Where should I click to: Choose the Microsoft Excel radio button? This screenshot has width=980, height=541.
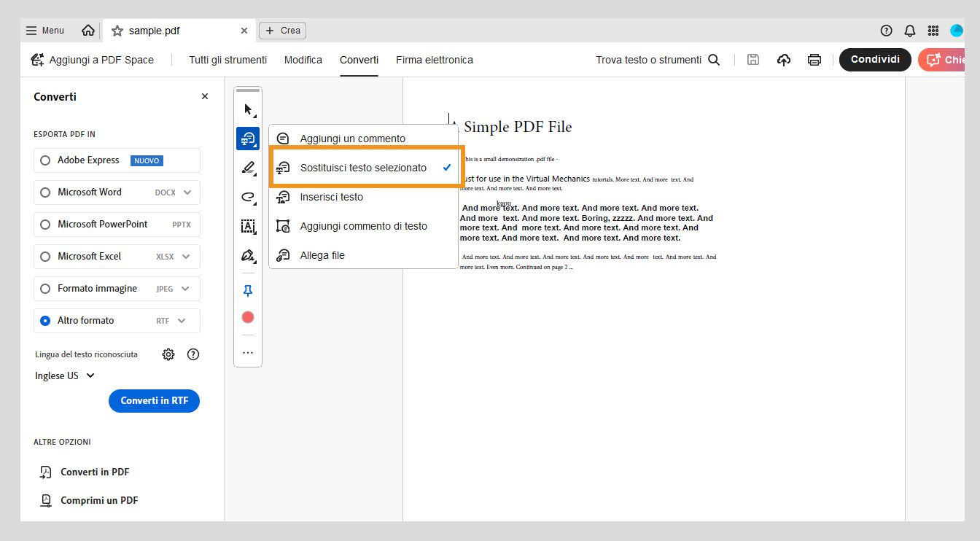(x=45, y=257)
